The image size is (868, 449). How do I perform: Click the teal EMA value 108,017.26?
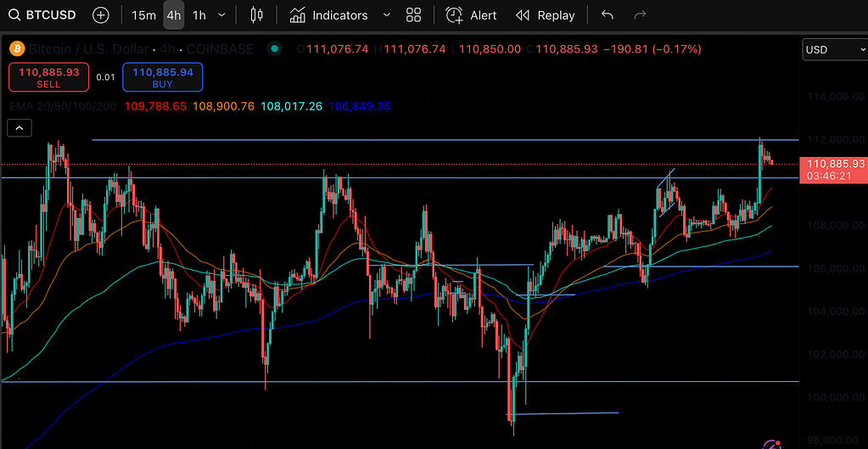[x=291, y=106]
